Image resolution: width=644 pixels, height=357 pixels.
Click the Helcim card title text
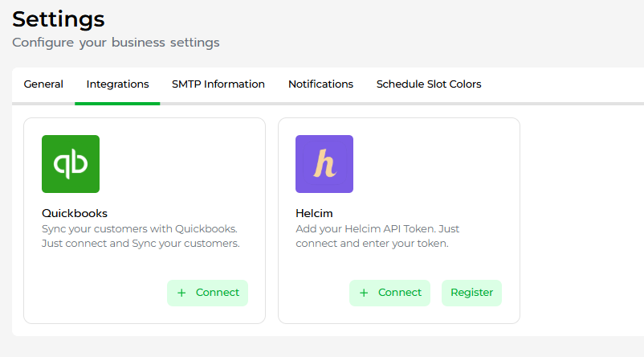314,214
